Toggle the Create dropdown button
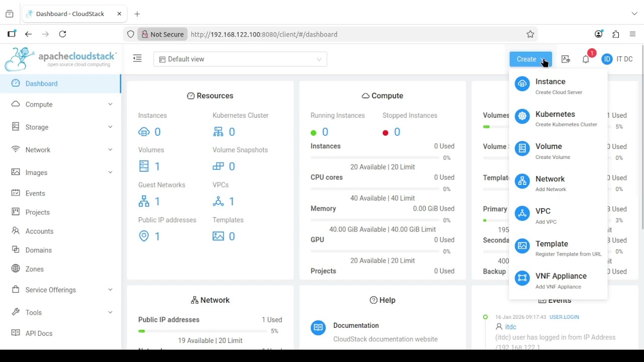The height and width of the screenshot is (362, 644). point(530,59)
